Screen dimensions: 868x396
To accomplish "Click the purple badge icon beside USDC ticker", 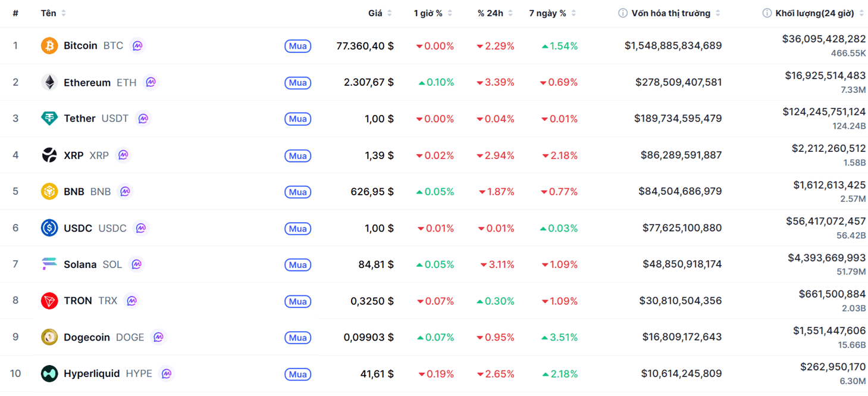I will [x=141, y=228].
